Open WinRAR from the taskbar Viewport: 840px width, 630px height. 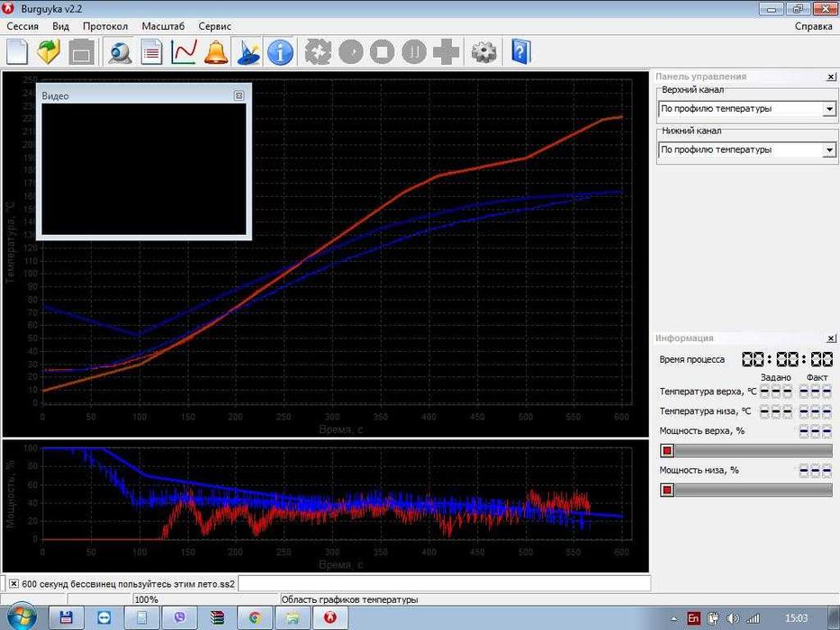point(216,618)
